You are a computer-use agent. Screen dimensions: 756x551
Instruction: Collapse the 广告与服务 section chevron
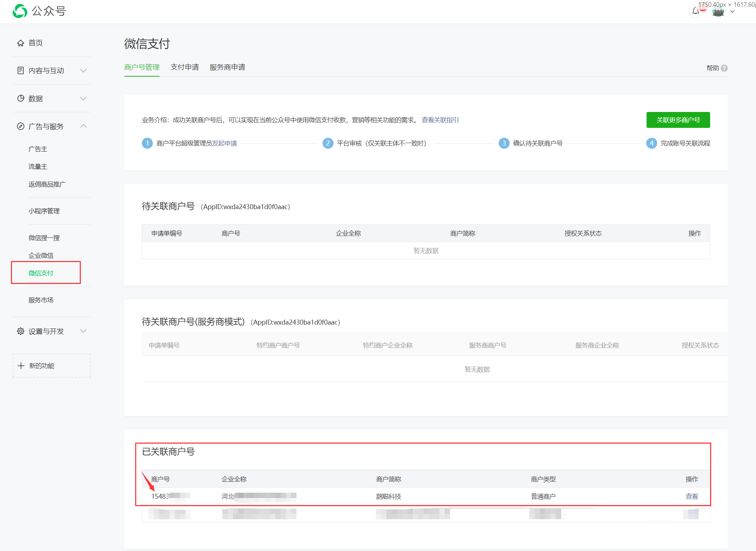tap(83, 126)
